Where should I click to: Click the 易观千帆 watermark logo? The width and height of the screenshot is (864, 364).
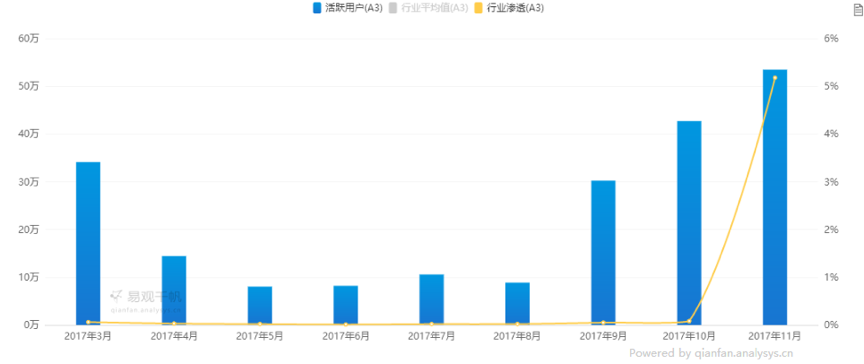point(146,300)
